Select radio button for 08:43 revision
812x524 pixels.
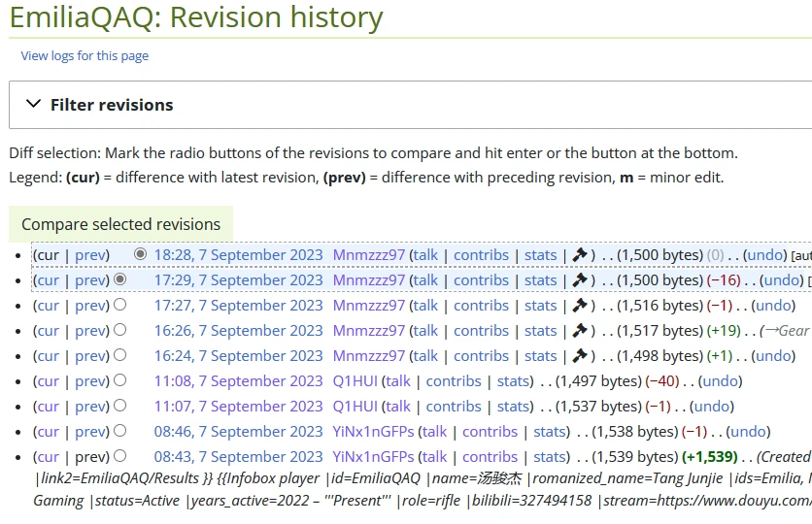(119, 456)
